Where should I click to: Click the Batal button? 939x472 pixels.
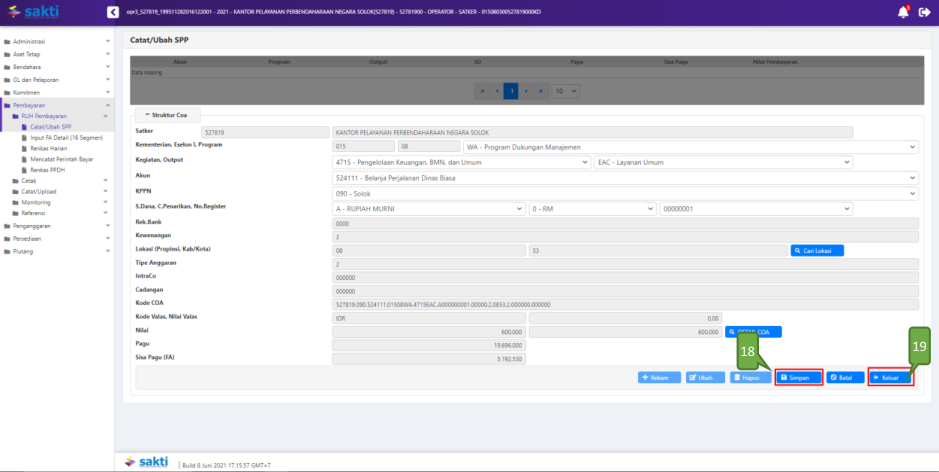click(846, 378)
